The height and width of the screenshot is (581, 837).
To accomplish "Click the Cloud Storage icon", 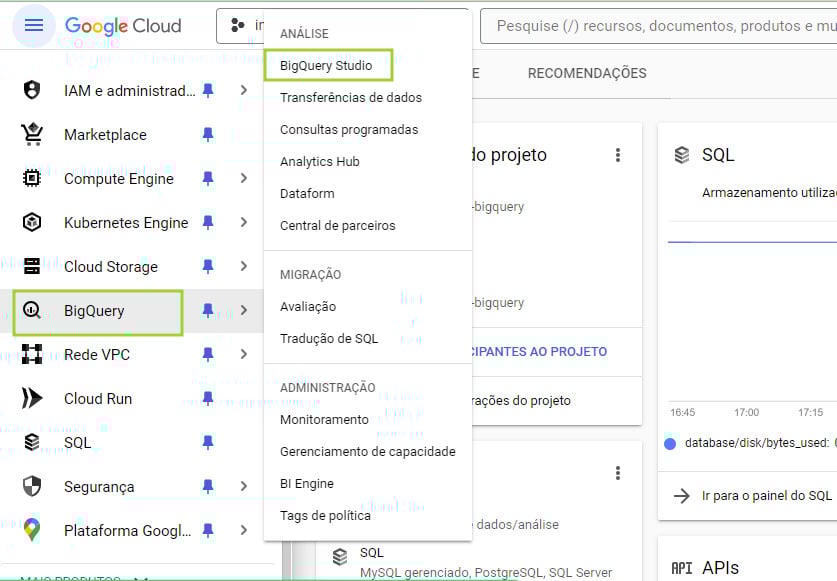I will click(32, 266).
